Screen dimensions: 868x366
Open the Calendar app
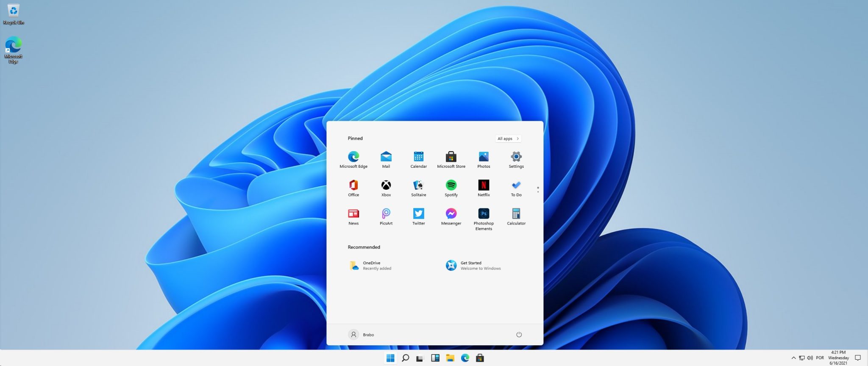(x=418, y=160)
